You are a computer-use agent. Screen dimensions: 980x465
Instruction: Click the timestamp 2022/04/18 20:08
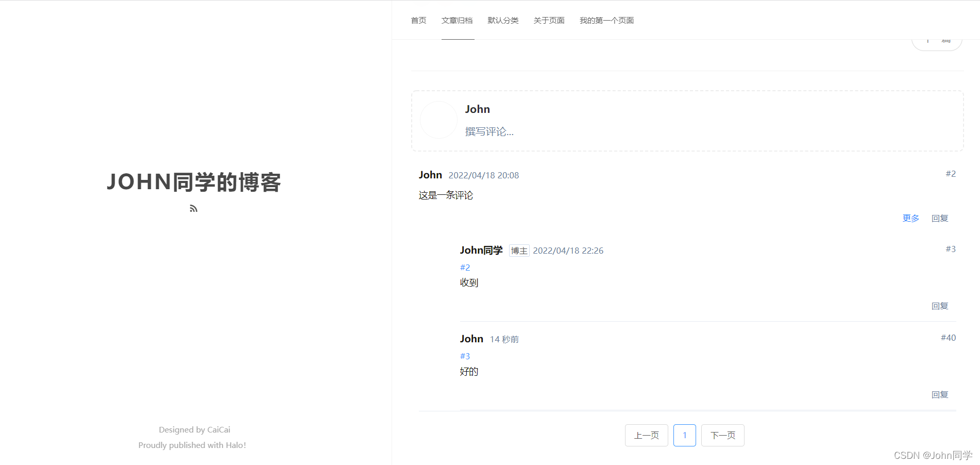coord(484,175)
